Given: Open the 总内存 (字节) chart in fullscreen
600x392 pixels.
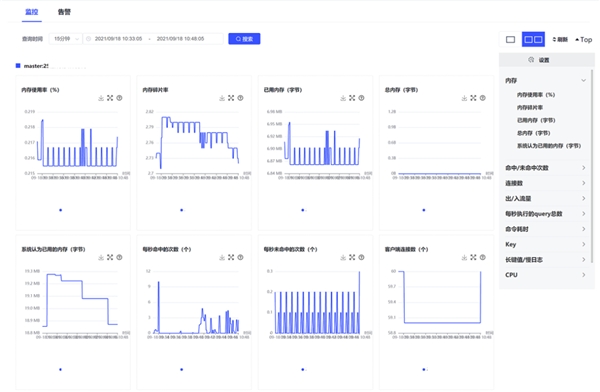Looking at the screenshot, I should pos(473,98).
